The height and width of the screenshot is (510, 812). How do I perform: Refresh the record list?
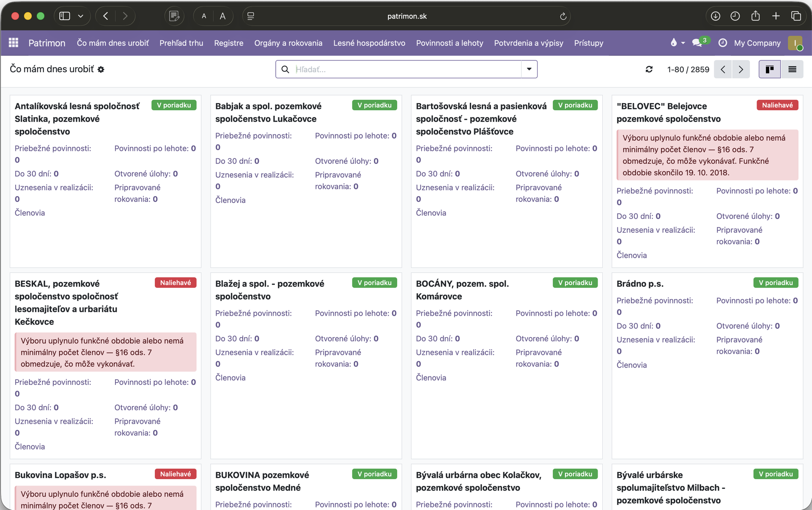[x=649, y=69]
